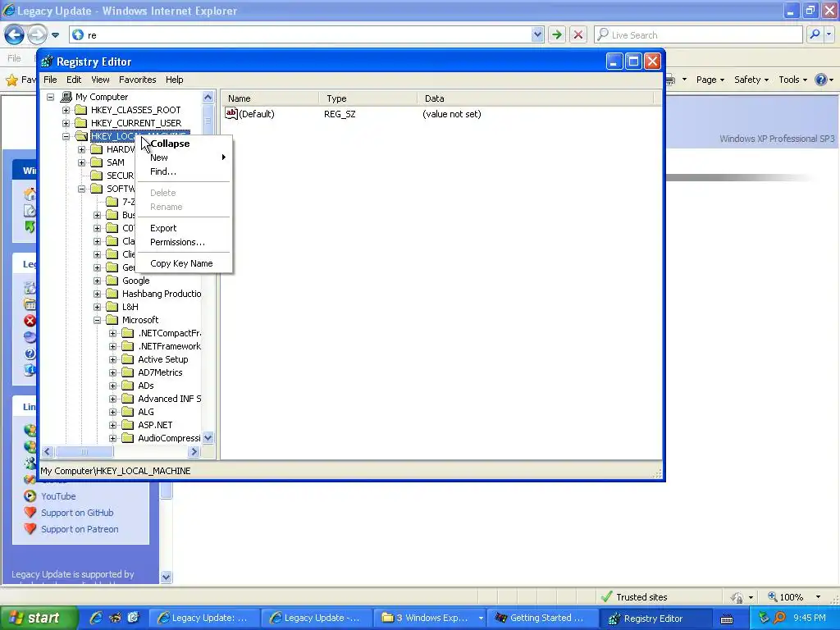Open the Safety dropdown menu
This screenshot has height=630, width=840.
point(751,80)
